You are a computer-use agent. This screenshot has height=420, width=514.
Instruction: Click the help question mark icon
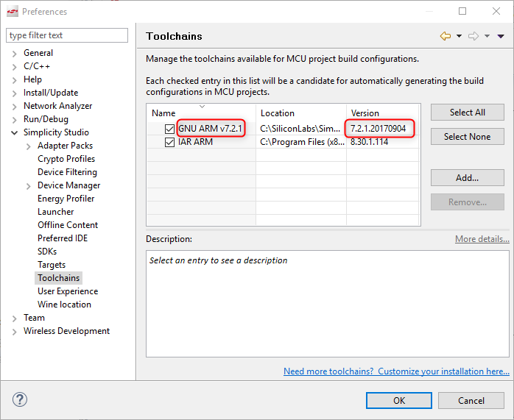tap(20, 399)
